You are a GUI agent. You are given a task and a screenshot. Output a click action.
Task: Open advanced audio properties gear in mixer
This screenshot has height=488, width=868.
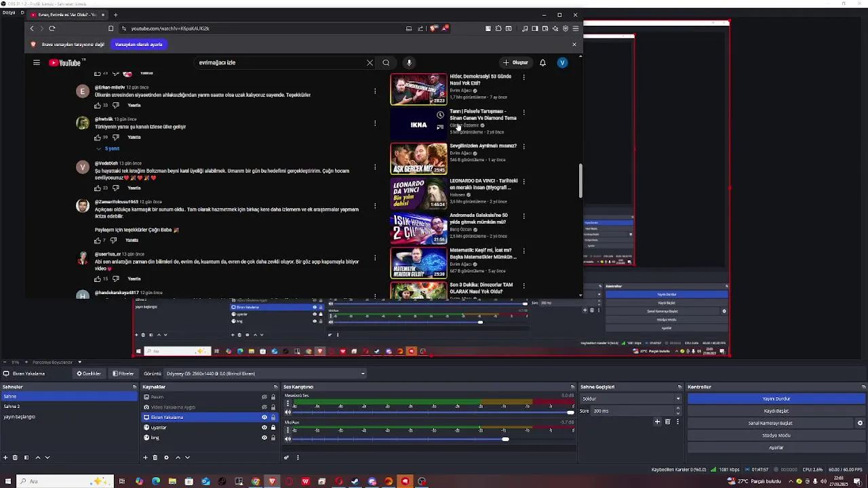287,457
